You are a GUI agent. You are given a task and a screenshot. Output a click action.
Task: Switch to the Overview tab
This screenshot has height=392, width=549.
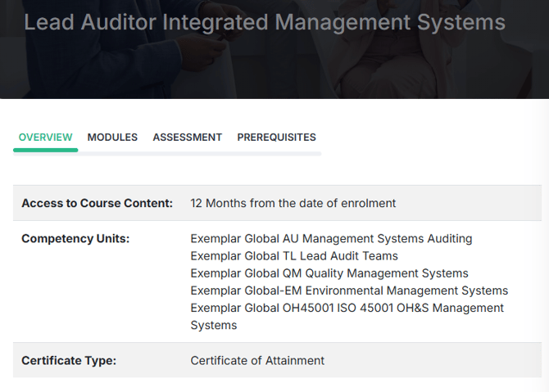point(46,137)
